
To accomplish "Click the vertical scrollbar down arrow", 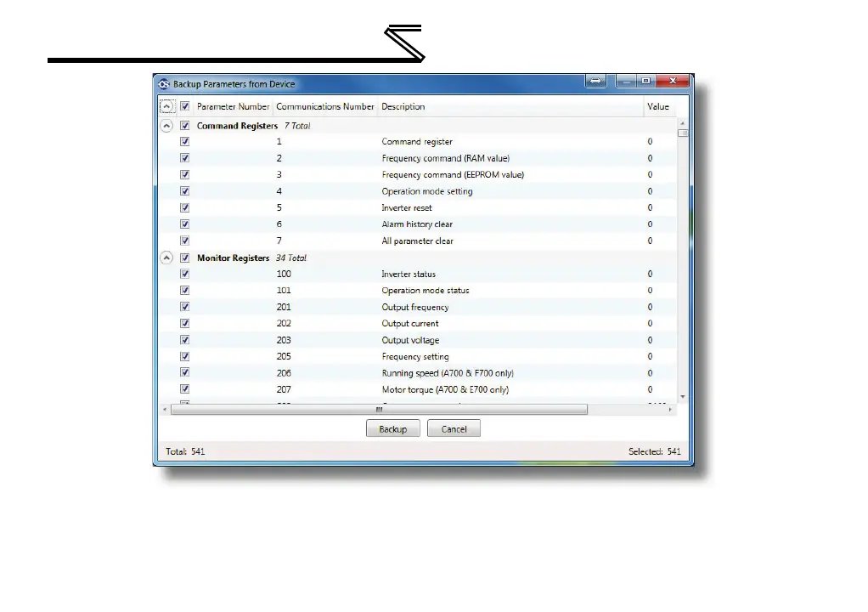I will (x=682, y=397).
